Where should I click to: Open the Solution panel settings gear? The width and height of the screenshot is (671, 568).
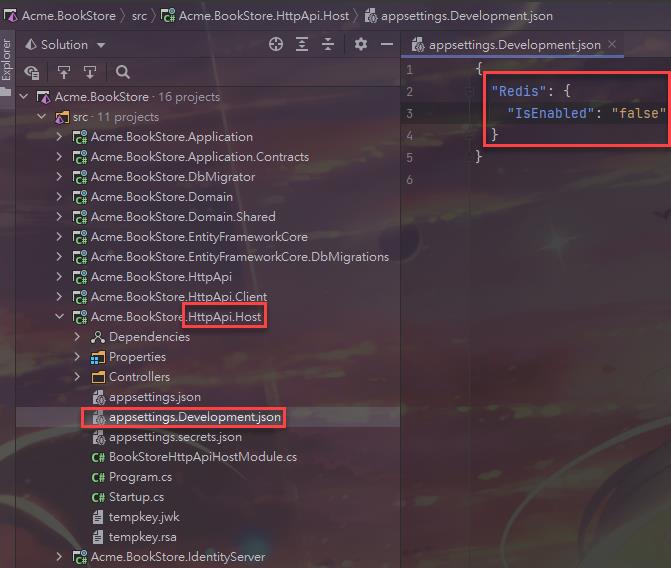[361, 45]
